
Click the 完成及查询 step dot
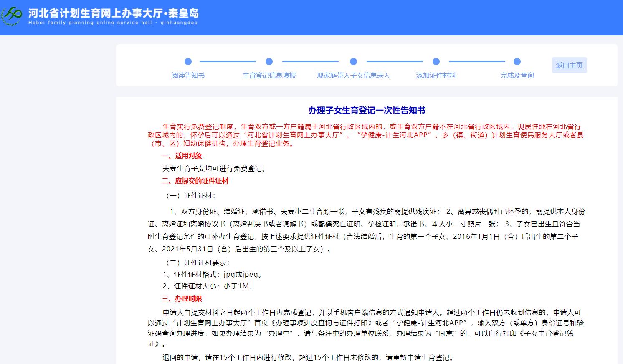517,61
